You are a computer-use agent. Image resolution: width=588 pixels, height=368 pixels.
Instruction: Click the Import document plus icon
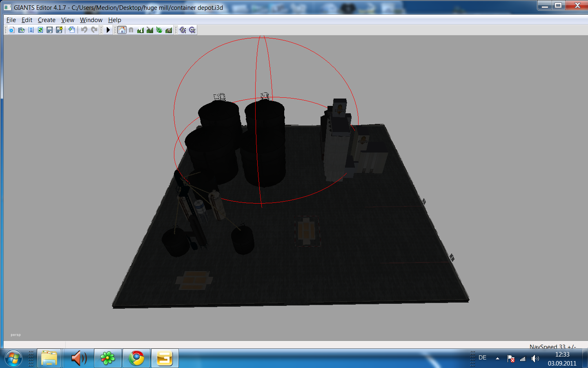(71, 30)
